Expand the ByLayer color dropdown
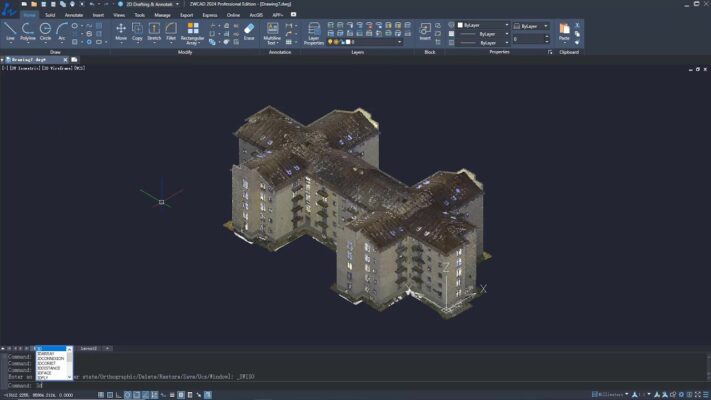This screenshot has width=711, height=400. [x=505, y=25]
